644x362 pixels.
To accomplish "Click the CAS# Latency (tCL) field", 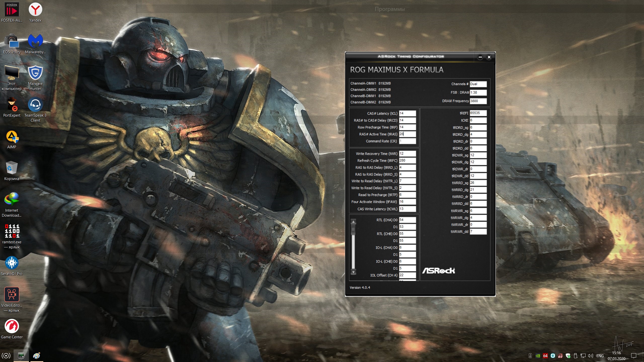I will [407, 113].
